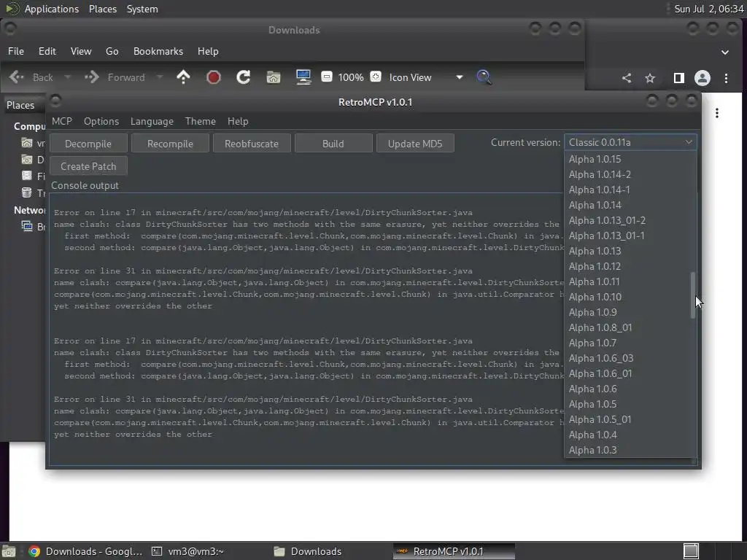Click the Reobfuscate button

[x=252, y=144]
